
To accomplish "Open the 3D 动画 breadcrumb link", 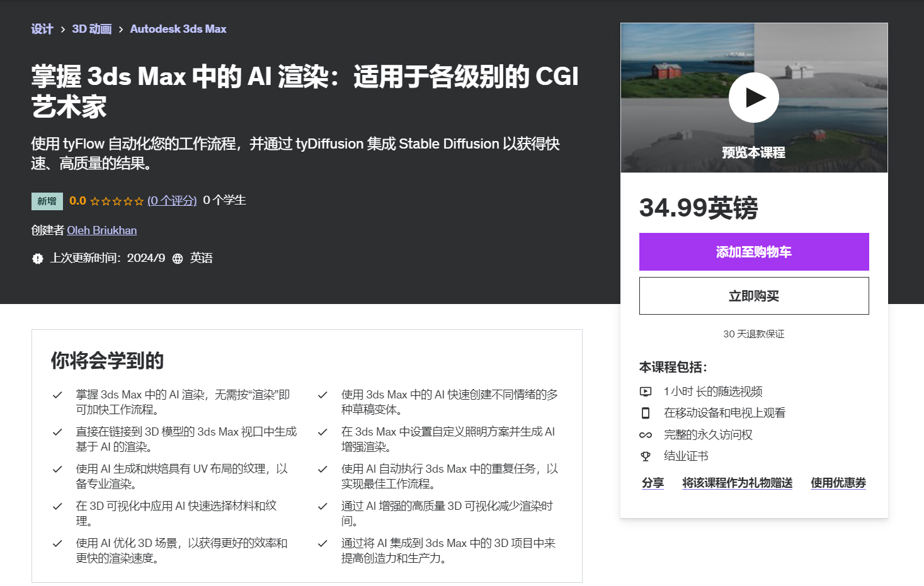I will tap(91, 29).
